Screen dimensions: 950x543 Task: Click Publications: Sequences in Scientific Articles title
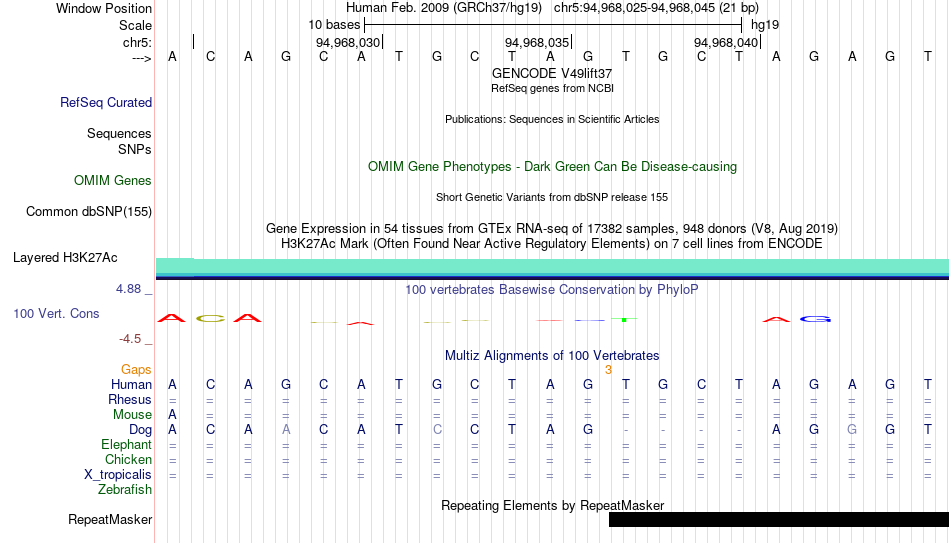552,119
